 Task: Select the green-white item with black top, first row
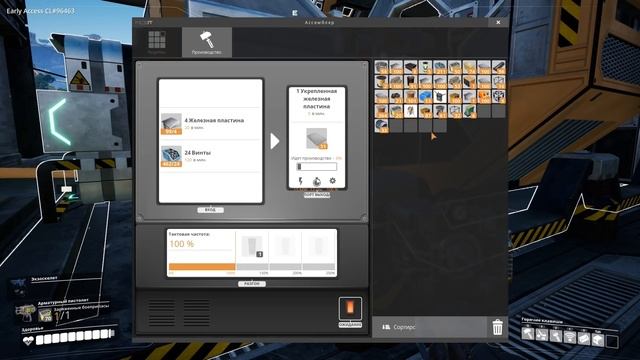click(x=426, y=67)
